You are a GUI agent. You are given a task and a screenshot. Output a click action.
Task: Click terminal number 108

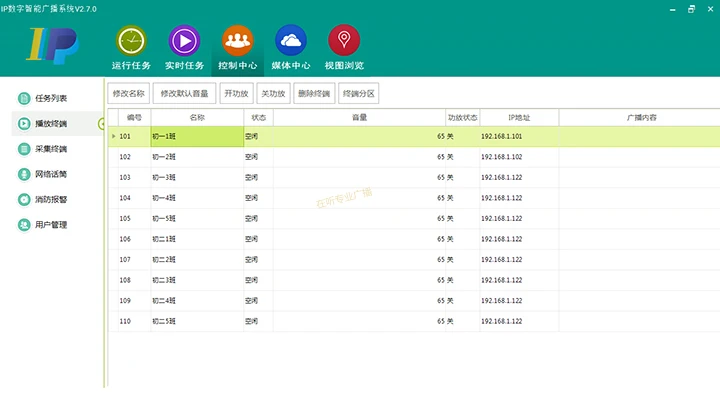click(x=125, y=280)
